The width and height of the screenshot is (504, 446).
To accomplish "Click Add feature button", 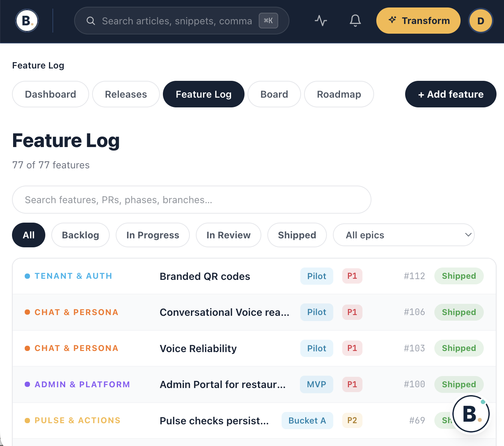I will pos(451,94).
